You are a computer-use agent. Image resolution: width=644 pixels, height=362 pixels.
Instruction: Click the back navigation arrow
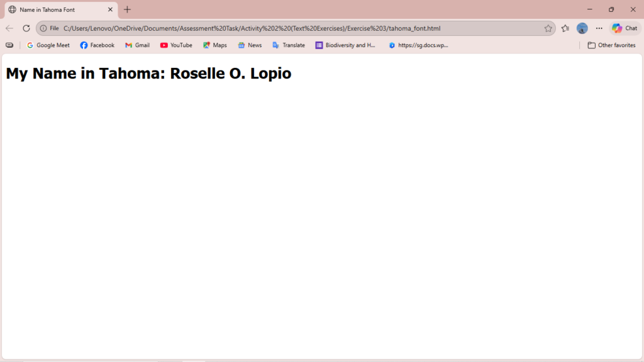(9, 28)
